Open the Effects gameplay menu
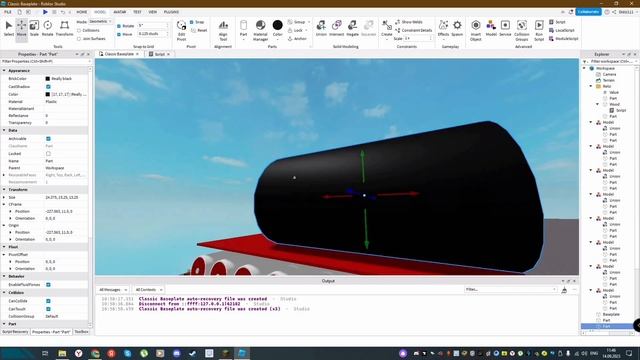The width and height of the screenshot is (640, 360). click(443, 29)
